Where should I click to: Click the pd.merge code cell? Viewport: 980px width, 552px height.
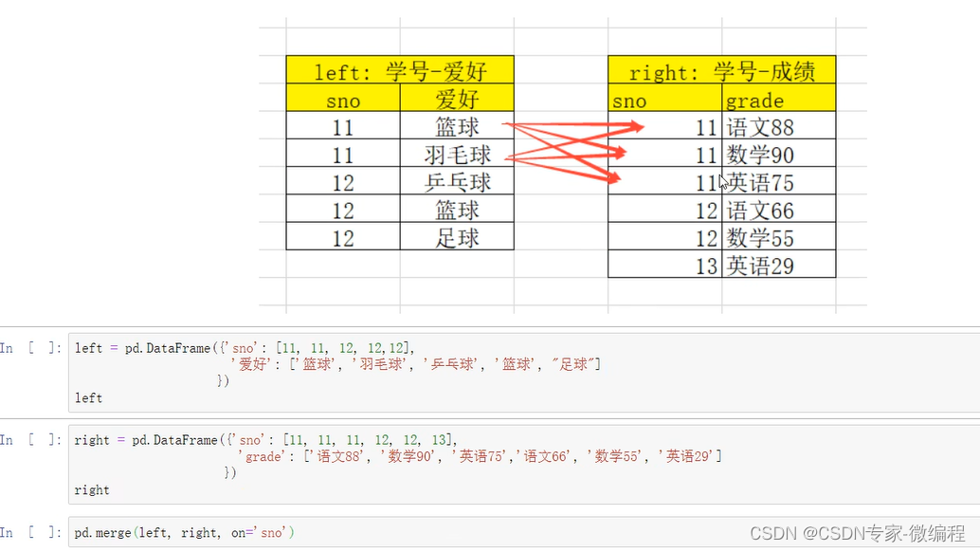pyautogui.click(x=524, y=533)
